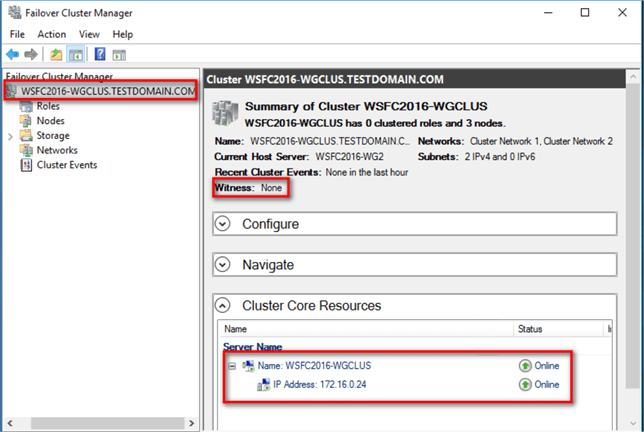Screen dimensions: 644x432
Task: Click the Up one level folder icon
Action: (56, 54)
